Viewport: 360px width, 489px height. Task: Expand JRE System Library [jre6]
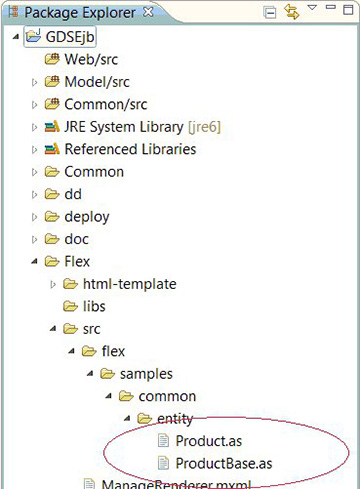click(34, 127)
